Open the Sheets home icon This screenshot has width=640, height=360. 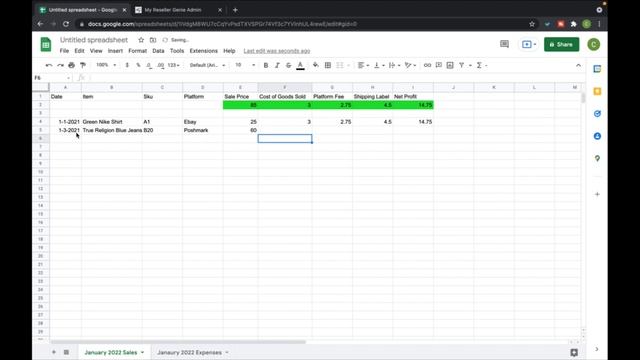click(46, 44)
